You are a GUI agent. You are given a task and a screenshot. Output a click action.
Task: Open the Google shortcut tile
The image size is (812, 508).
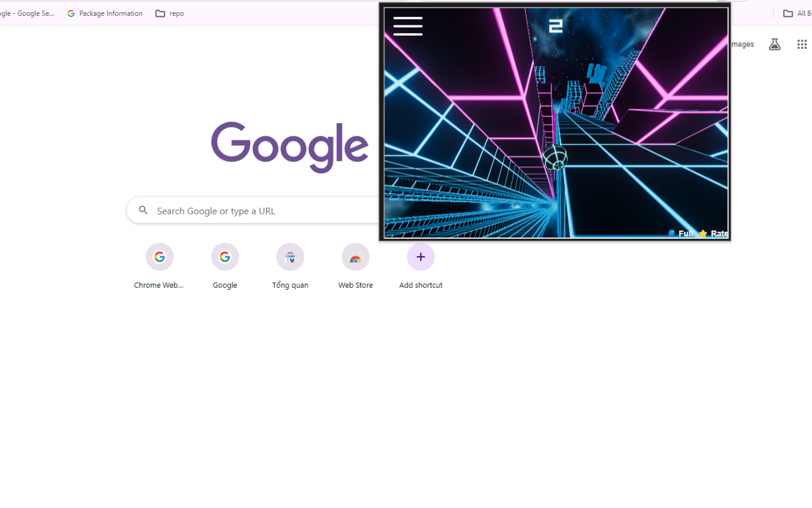225,266
